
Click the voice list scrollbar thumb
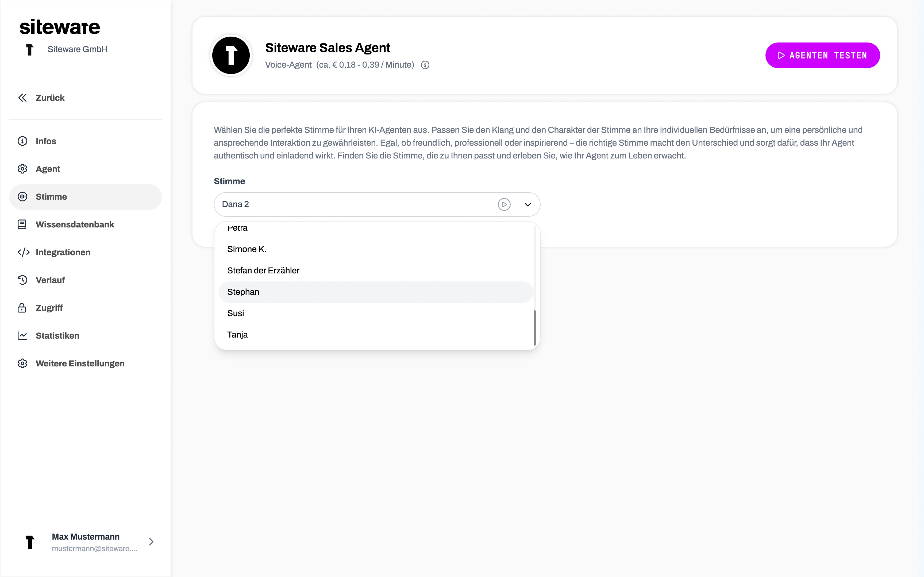click(534, 328)
